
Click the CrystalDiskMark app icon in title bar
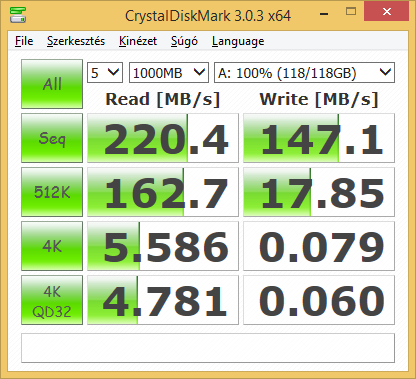pos(18,14)
